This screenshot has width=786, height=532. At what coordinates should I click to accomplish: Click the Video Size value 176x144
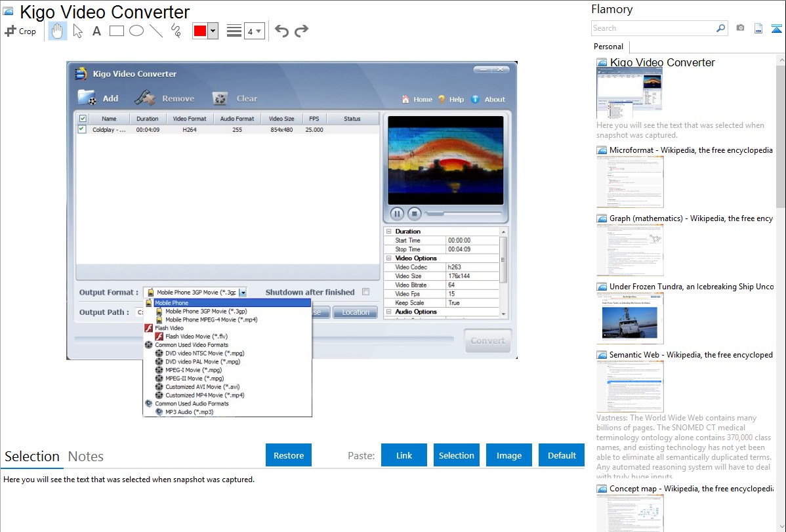pyautogui.click(x=472, y=276)
